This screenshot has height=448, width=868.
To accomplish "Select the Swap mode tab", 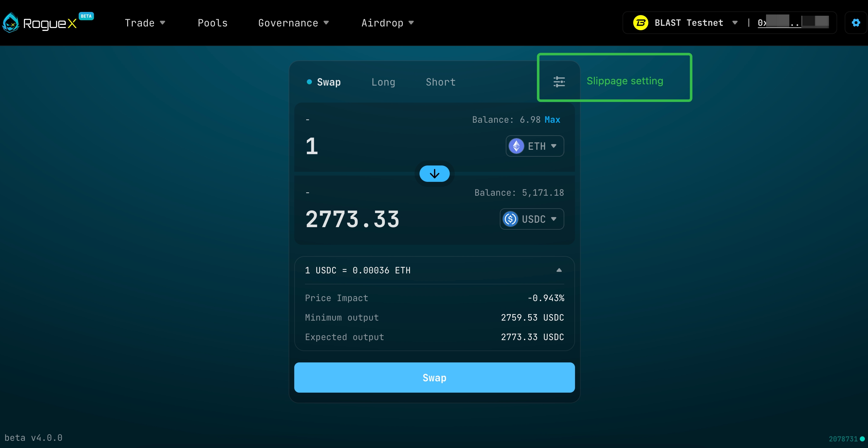I will [x=328, y=82].
